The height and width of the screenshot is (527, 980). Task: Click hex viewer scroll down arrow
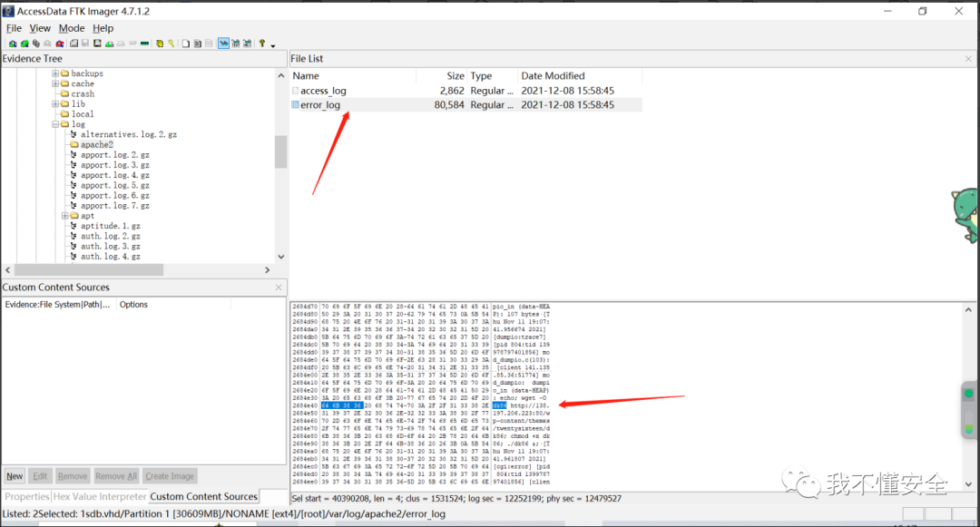(969, 484)
